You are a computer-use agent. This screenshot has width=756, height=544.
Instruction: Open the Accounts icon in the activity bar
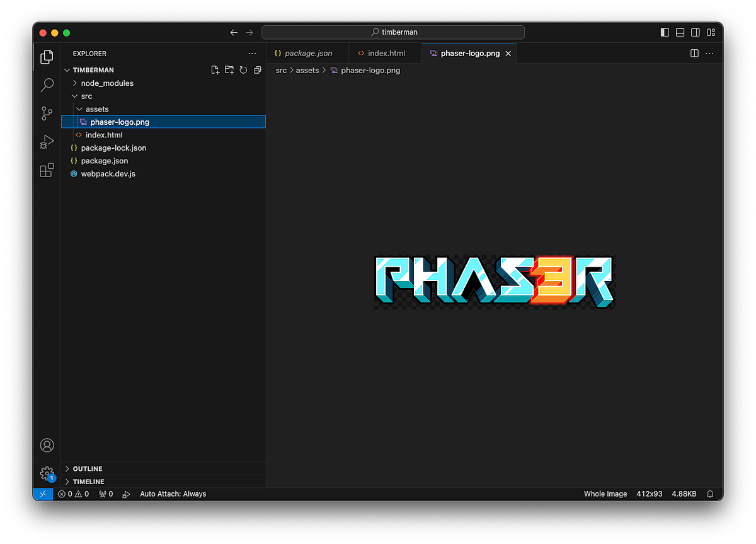click(x=47, y=445)
